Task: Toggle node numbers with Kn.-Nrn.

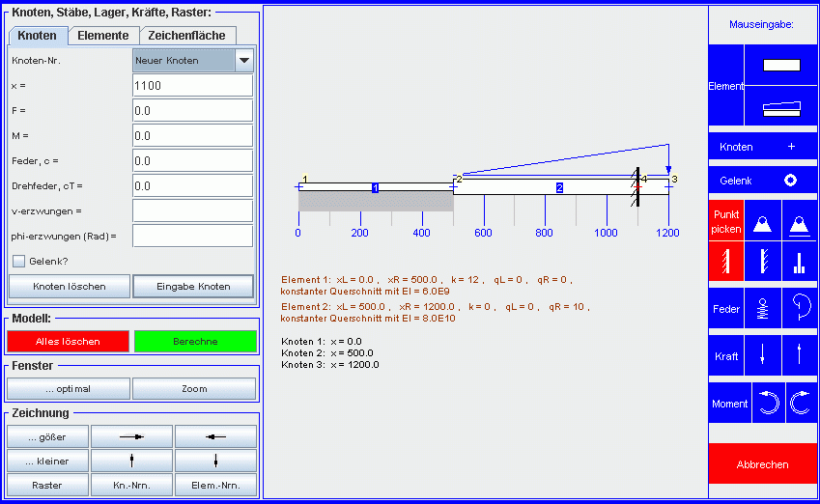Action: click(131, 485)
